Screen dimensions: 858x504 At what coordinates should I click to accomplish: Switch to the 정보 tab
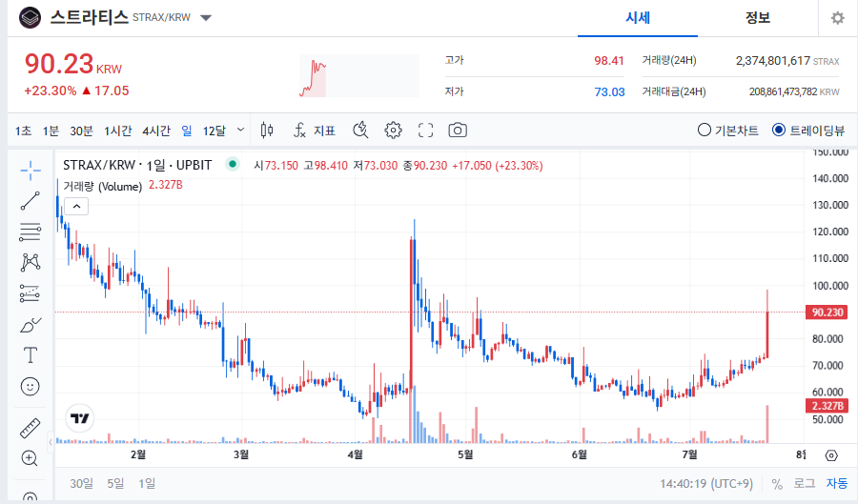pyautogui.click(x=758, y=18)
